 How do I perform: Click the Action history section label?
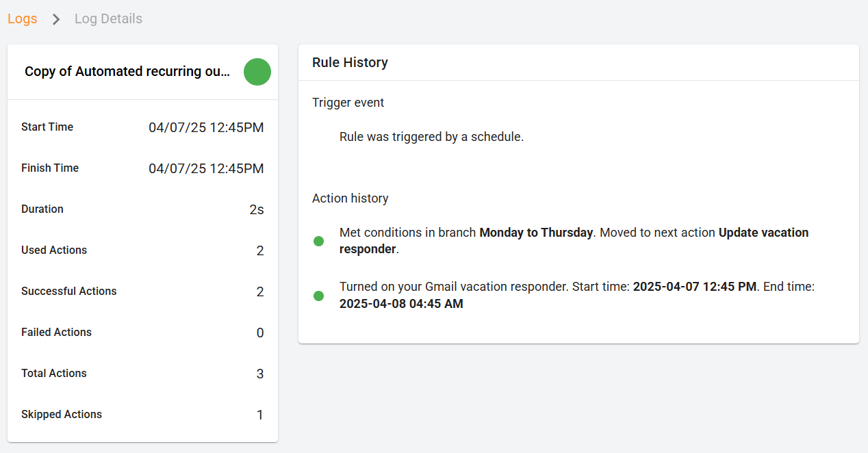pos(350,198)
